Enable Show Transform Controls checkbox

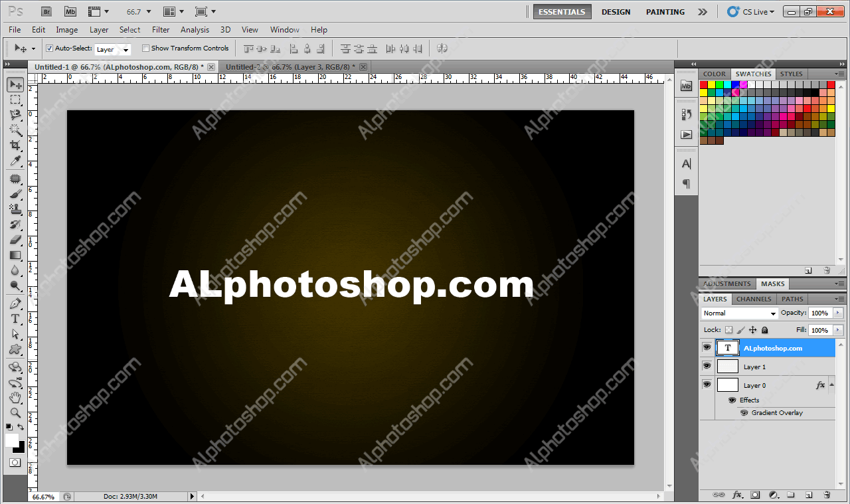pos(145,48)
